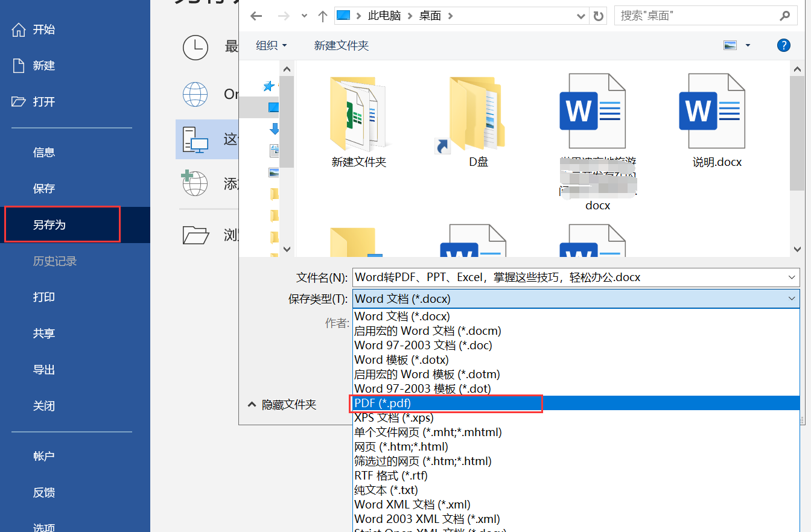
Task: Open the 文件名 dropdown arrow
Action: tap(792, 277)
